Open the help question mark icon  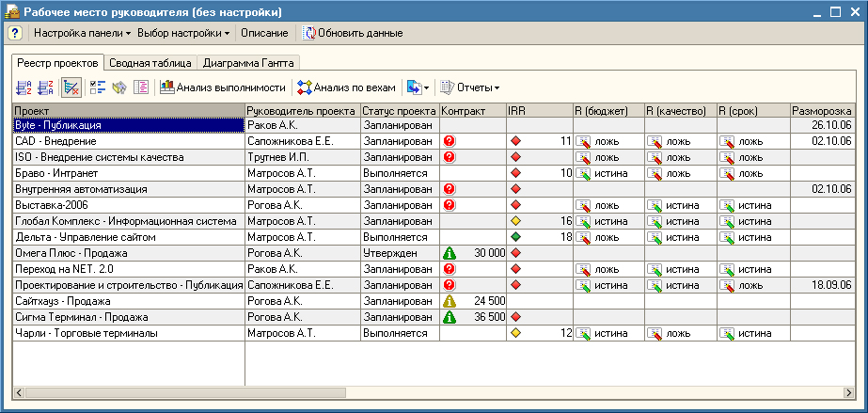tap(15, 33)
